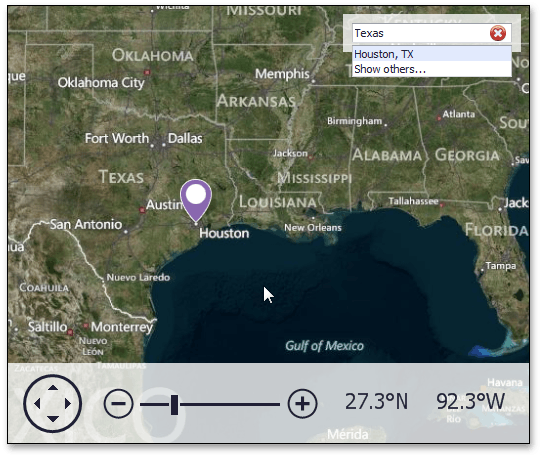Click the Louisiana state label
Viewport: 543px width, 459px height.
click(x=278, y=202)
